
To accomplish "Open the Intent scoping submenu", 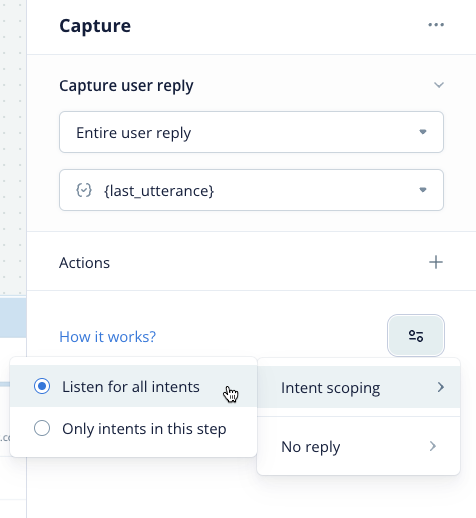I will point(359,387).
